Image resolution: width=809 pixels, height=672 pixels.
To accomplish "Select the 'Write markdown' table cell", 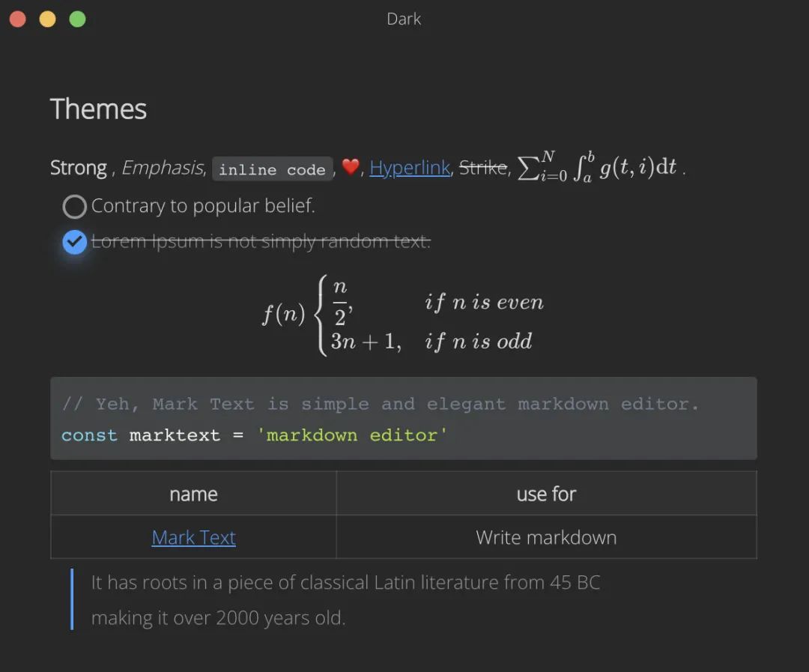I will (x=546, y=537).
